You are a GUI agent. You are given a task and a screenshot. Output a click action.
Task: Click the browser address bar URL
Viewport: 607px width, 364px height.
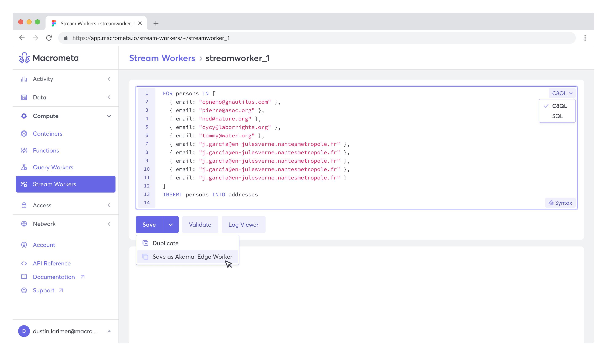pyautogui.click(x=151, y=38)
